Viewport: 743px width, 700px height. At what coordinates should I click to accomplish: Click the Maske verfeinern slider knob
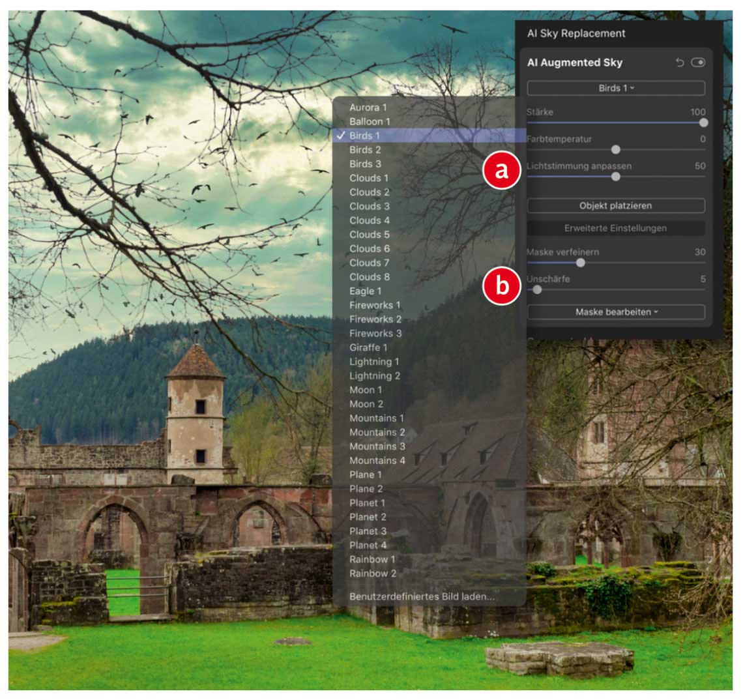click(581, 263)
